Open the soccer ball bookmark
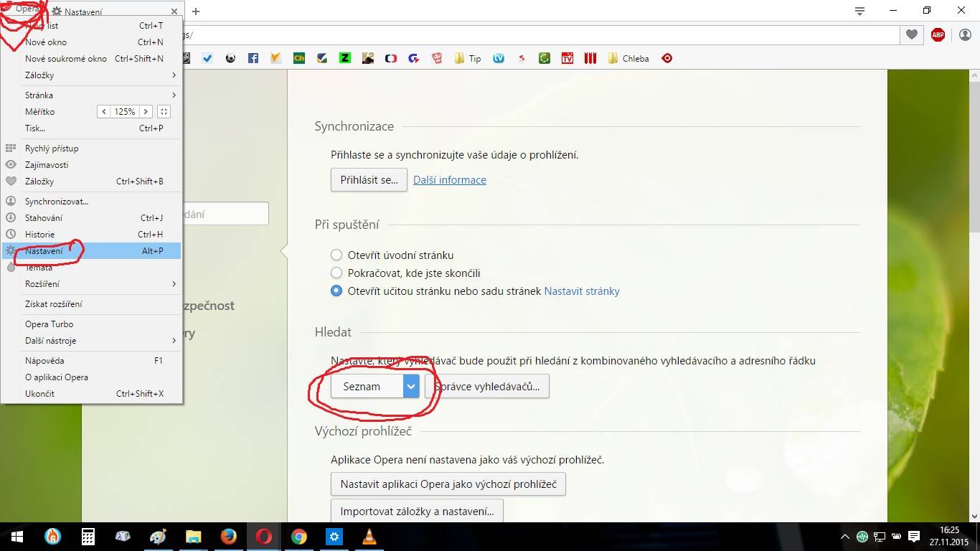Screen dimensions: 980x551 [230, 59]
